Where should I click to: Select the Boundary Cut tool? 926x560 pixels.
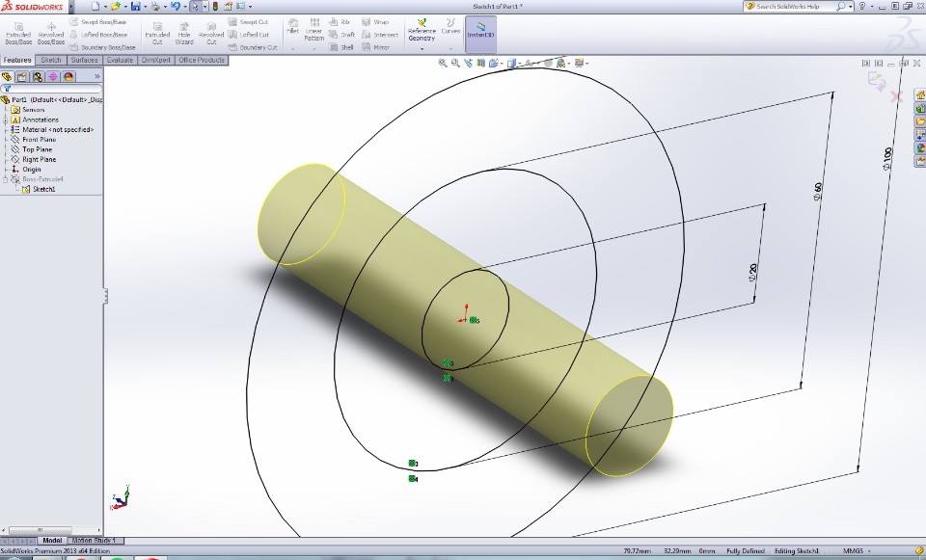pyautogui.click(x=252, y=47)
